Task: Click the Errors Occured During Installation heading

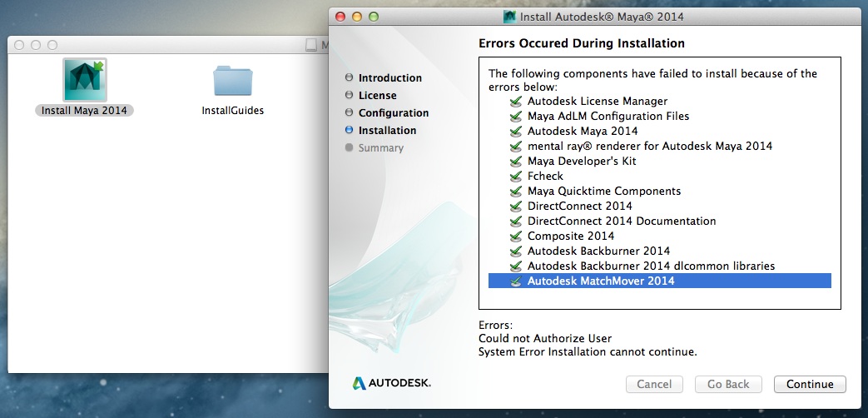Action: click(x=582, y=43)
